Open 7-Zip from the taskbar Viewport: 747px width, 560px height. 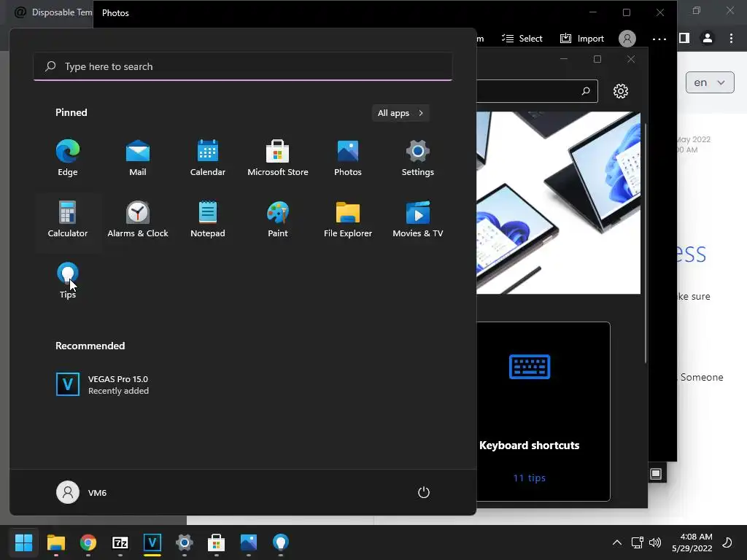[120, 542]
